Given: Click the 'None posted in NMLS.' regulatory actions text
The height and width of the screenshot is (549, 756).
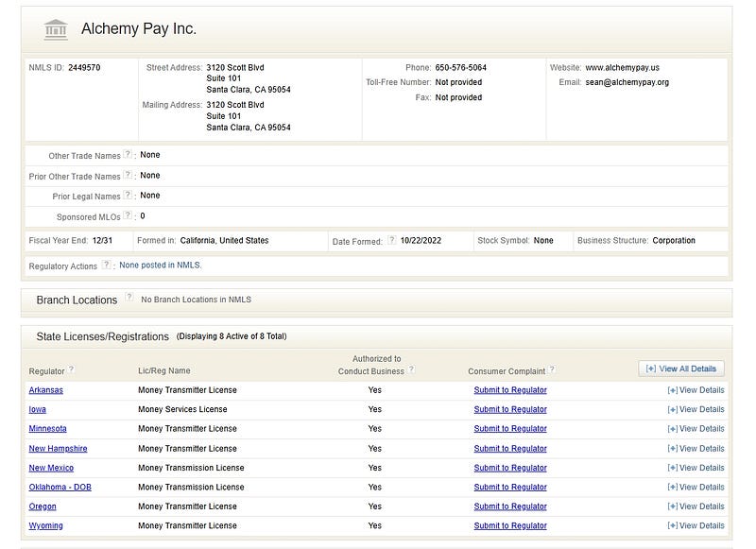Looking at the screenshot, I should pyautogui.click(x=161, y=266).
